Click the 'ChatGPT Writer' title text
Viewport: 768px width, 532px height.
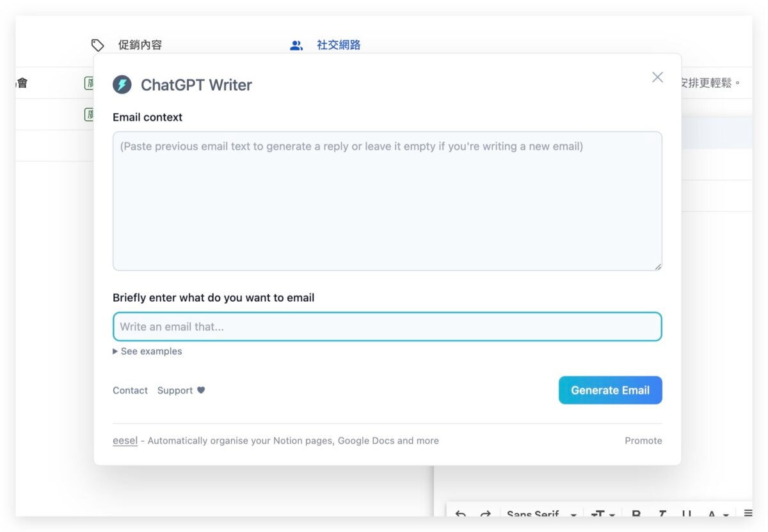point(196,84)
